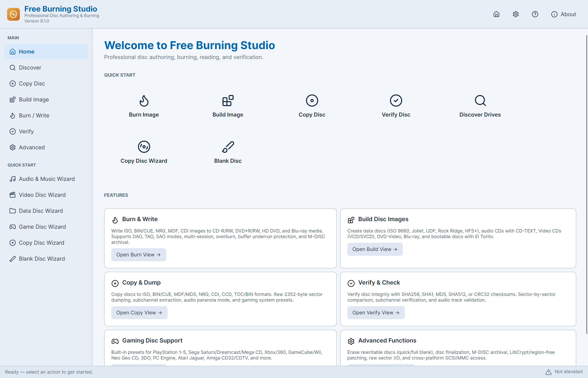Select Discover in sidebar
The image size is (588, 378).
pyautogui.click(x=46, y=67)
